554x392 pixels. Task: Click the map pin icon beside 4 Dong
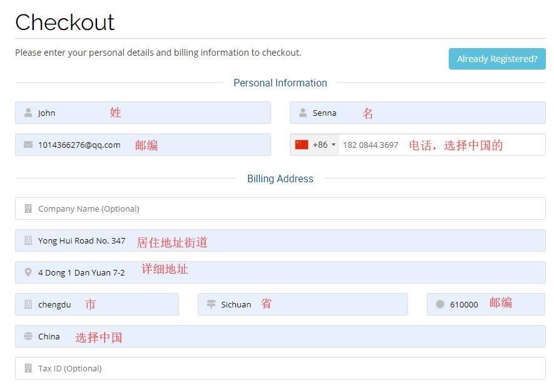28,272
